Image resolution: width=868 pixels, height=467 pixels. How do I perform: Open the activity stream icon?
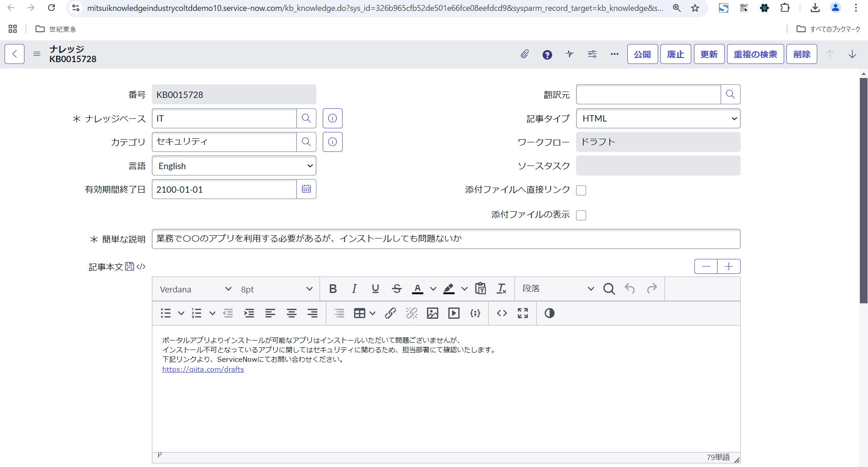point(570,54)
